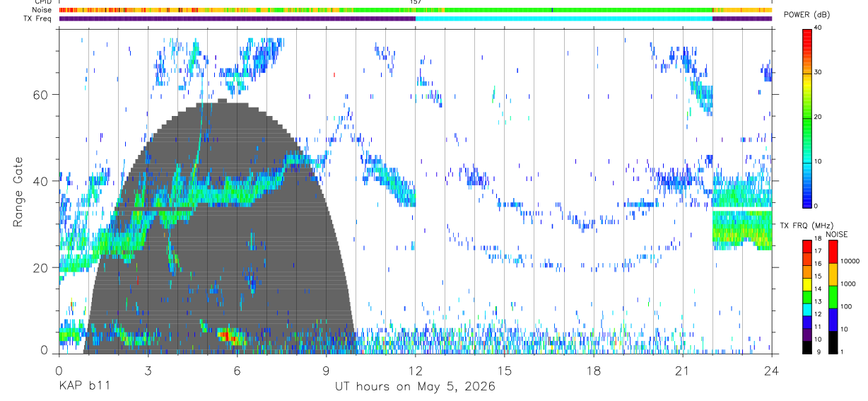
Task: Pick the black segment of the TX FRQ colorbar
Action: [807, 346]
